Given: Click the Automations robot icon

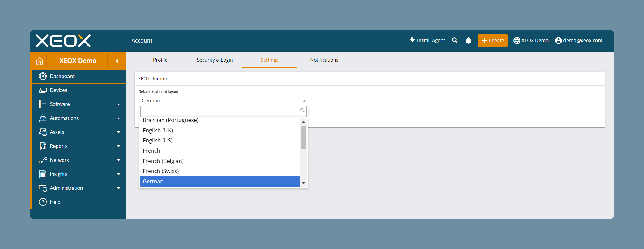Looking at the screenshot, I should 43,118.
